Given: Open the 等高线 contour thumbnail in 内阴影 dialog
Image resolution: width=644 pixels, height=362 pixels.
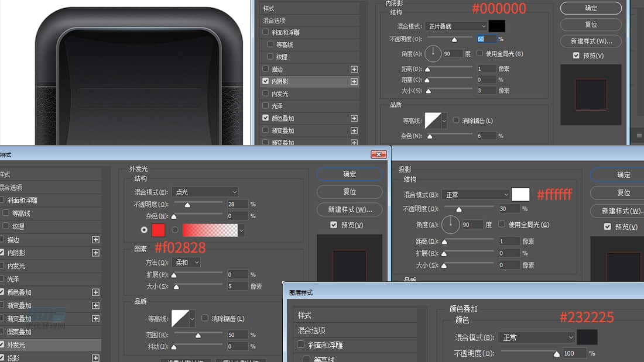Looking at the screenshot, I should point(433,120).
